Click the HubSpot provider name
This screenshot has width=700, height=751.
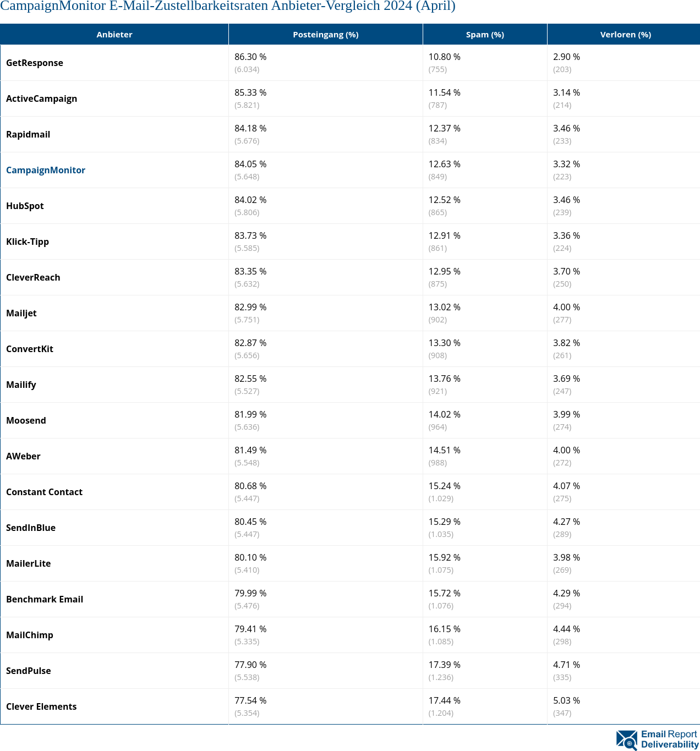(25, 206)
